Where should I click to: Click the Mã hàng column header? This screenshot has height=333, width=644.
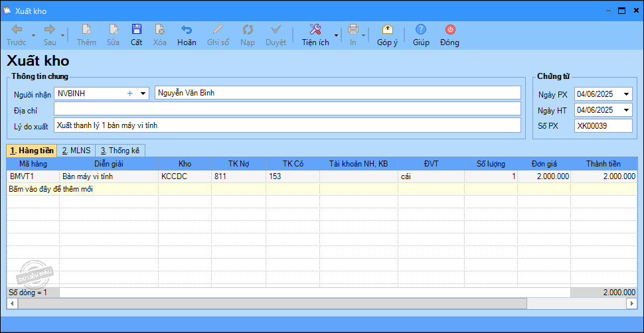point(33,164)
